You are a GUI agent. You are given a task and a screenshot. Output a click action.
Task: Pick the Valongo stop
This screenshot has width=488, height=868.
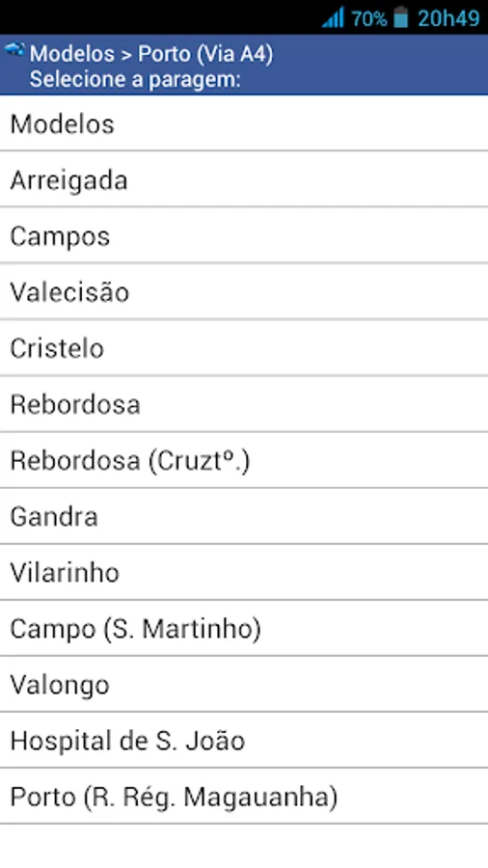coord(244,684)
